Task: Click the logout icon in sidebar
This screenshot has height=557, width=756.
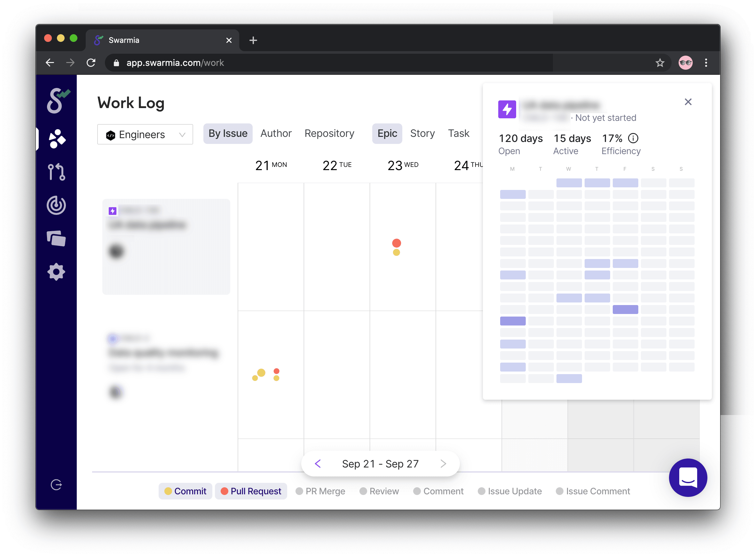Action: [56, 485]
